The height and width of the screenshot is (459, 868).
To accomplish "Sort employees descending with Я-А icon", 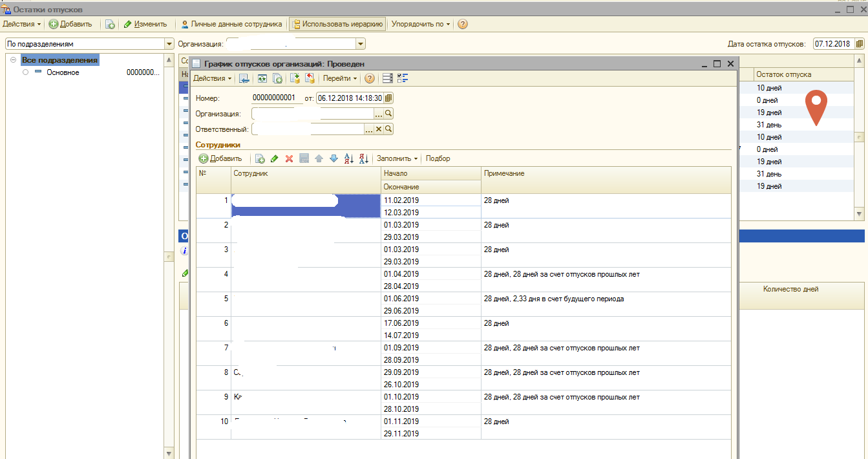I will click(x=364, y=158).
